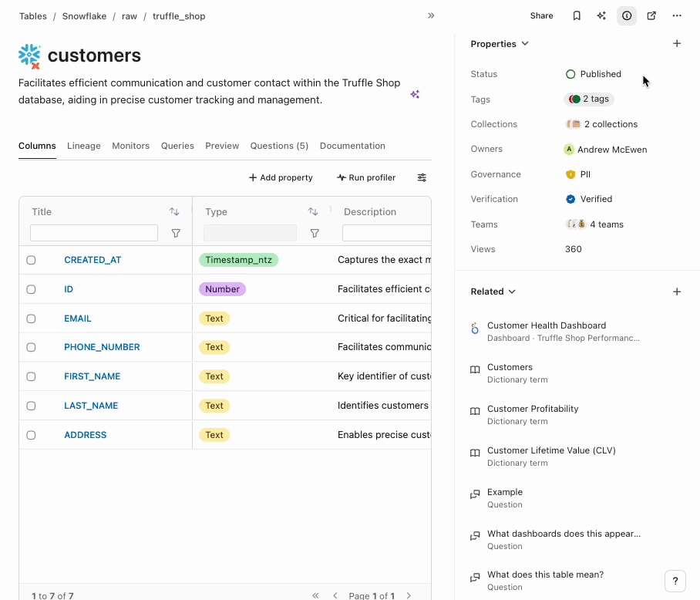Click the Run profiler button

pos(366,177)
